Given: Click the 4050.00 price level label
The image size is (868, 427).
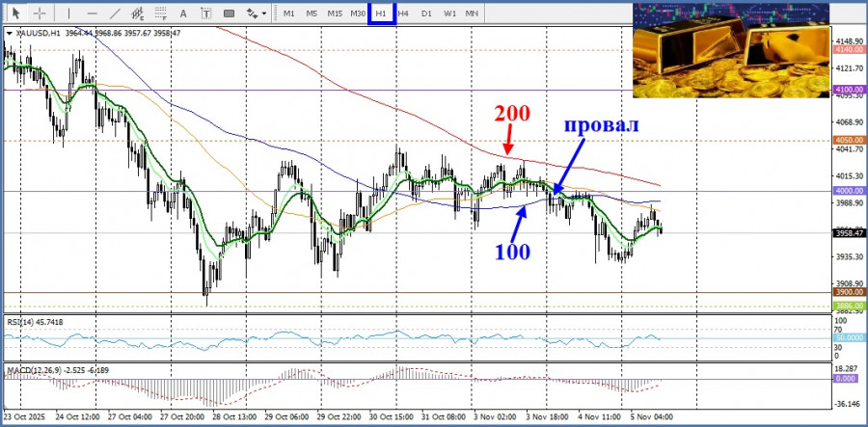Looking at the screenshot, I should tap(848, 141).
